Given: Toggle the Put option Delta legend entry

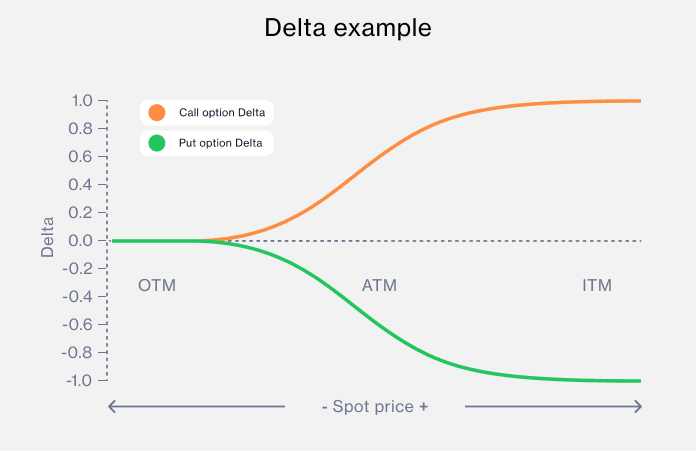Looking at the screenshot, I should (220, 143).
